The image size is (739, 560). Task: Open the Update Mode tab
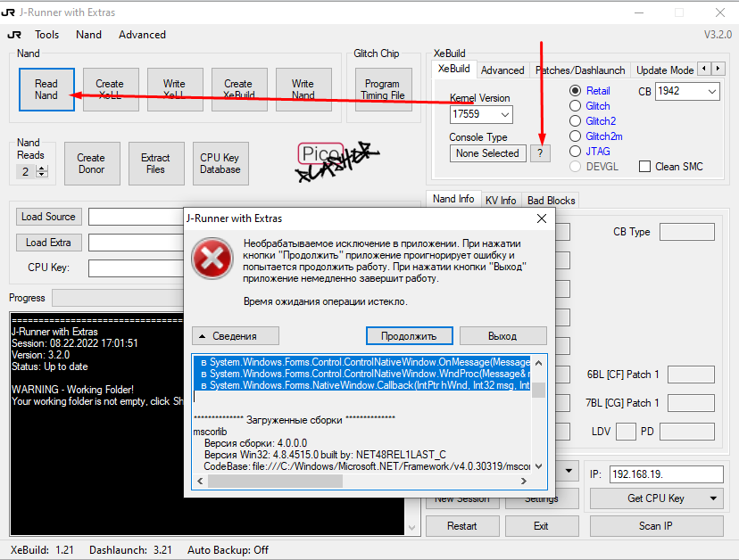click(665, 70)
